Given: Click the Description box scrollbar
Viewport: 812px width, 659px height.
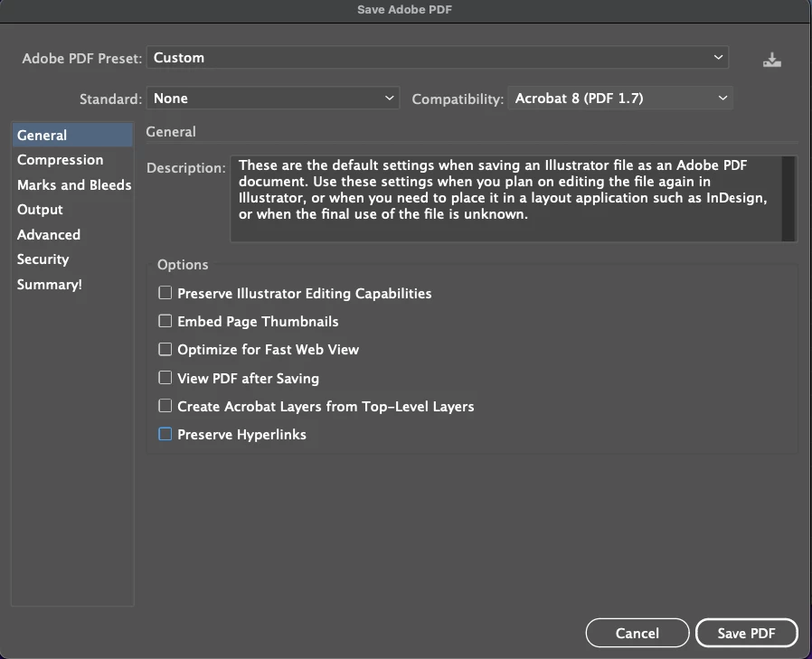Looking at the screenshot, I should click(x=788, y=199).
